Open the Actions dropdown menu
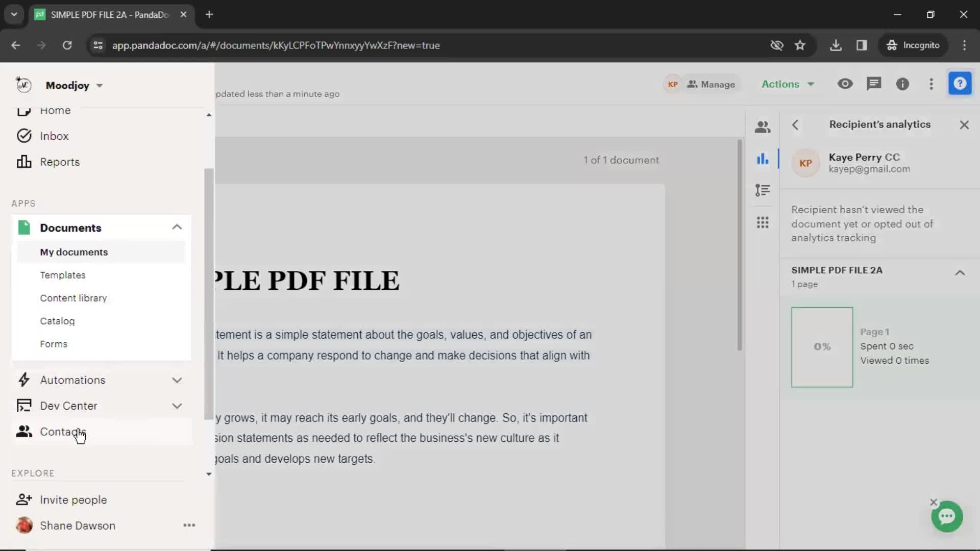980x551 pixels. (x=786, y=84)
